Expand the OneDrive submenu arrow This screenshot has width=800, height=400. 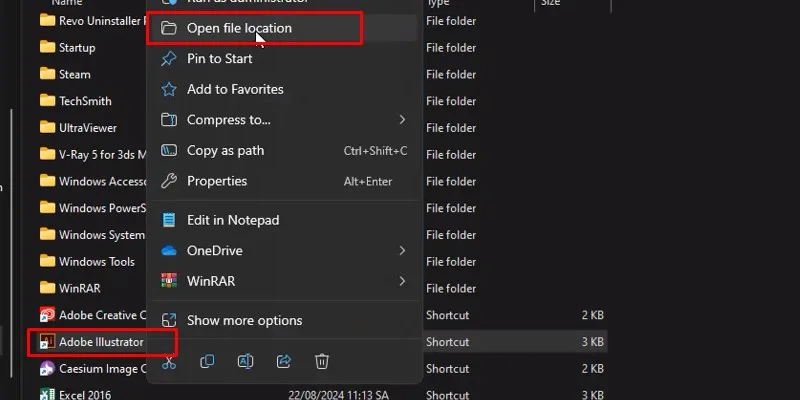pos(402,251)
